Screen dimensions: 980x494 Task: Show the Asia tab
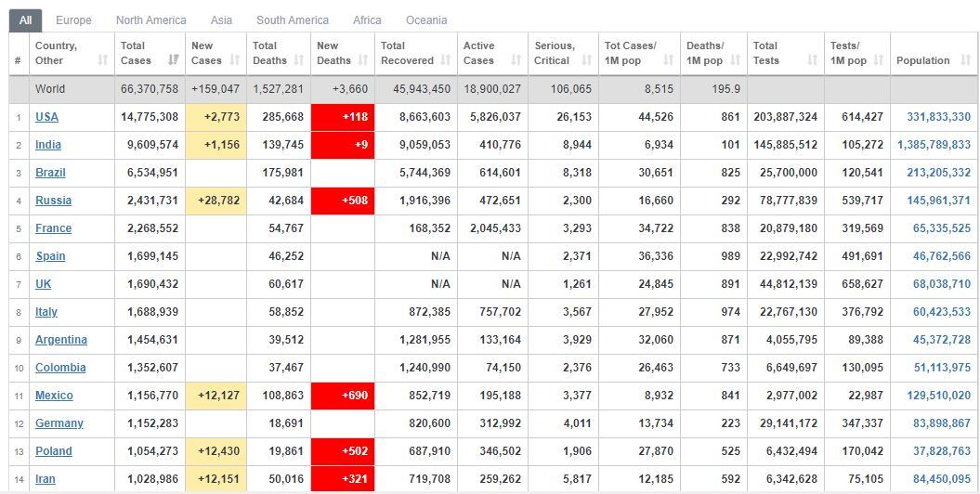click(x=221, y=20)
